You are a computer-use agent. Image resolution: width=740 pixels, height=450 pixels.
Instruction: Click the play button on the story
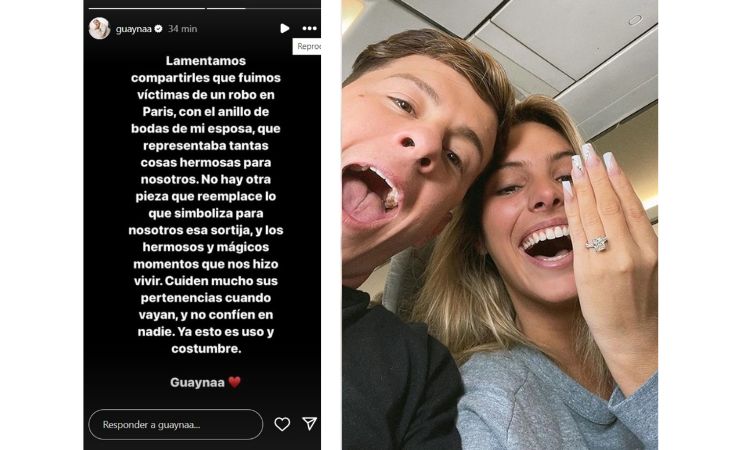285,29
